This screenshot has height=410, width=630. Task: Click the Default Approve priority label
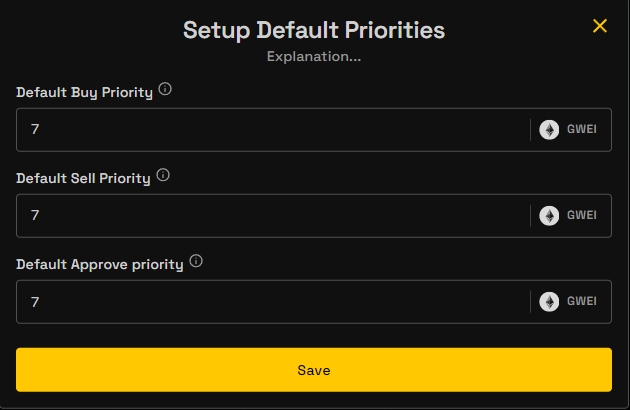click(x=99, y=264)
